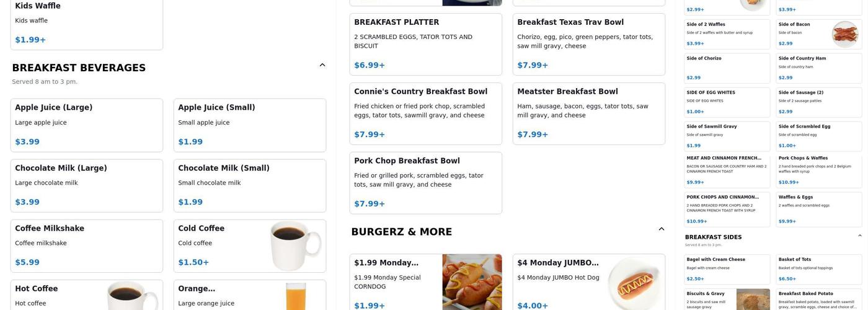The height and width of the screenshot is (310, 868).
Task: Click the Biscuits & Gravy thumbnail
Action: (753, 299)
